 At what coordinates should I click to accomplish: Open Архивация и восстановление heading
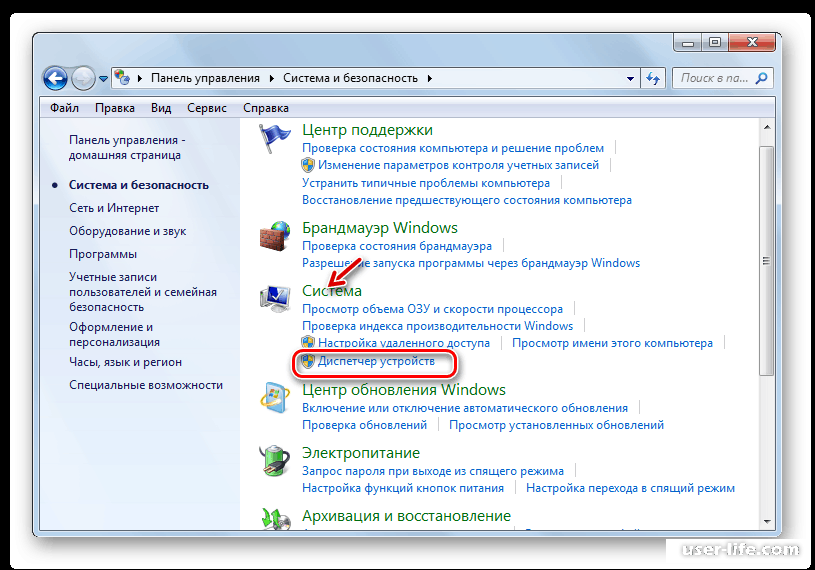406,515
